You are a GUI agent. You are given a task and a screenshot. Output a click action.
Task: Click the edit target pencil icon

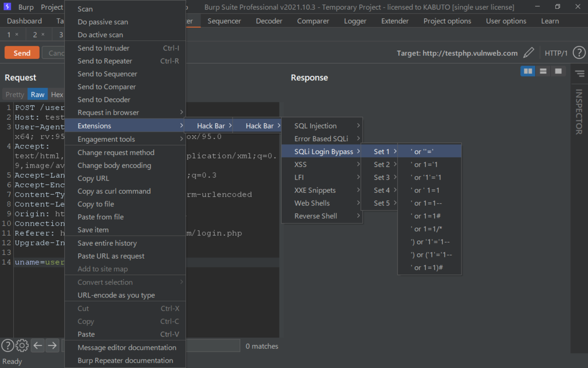pyautogui.click(x=528, y=53)
